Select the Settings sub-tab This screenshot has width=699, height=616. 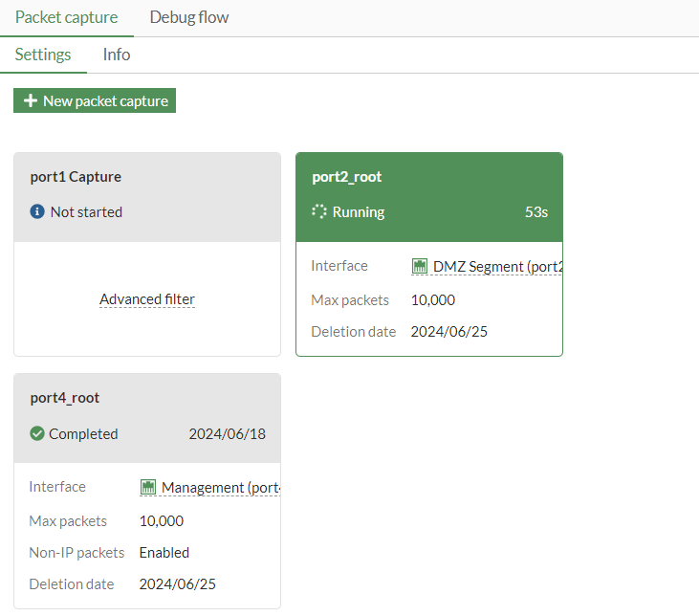(43, 55)
